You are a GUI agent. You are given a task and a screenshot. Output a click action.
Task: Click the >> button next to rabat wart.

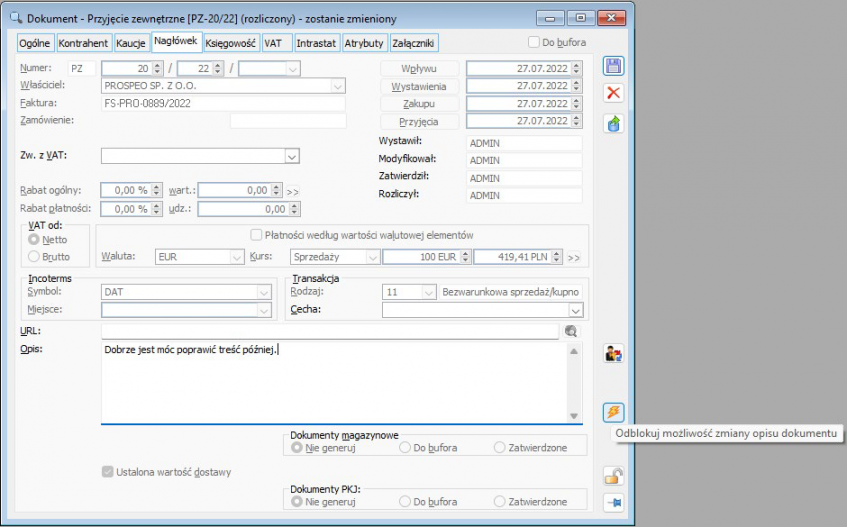click(292, 192)
